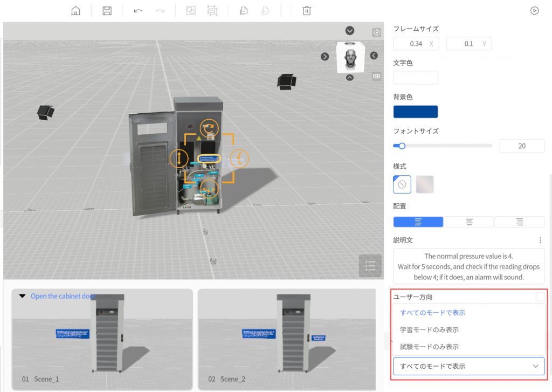Click the blue 背景色 color swatch

[x=416, y=112]
